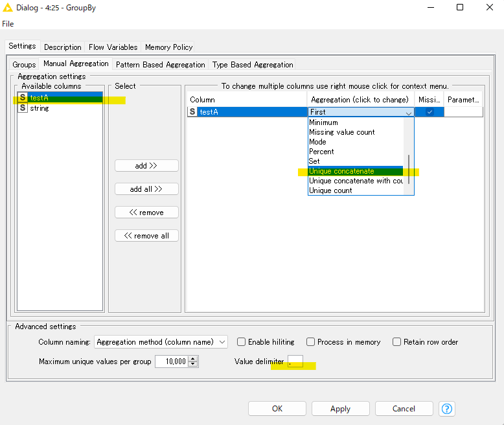Click the Maximum unique values field

point(172,362)
